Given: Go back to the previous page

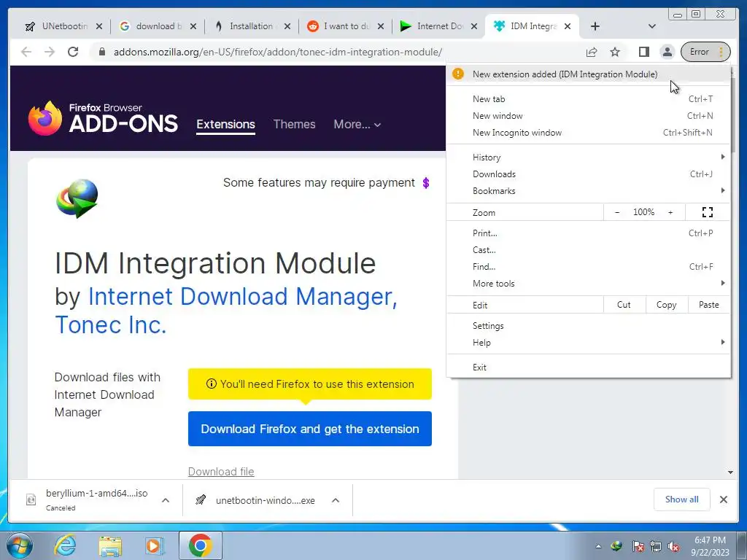Looking at the screenshot, I should pos(26,52).
